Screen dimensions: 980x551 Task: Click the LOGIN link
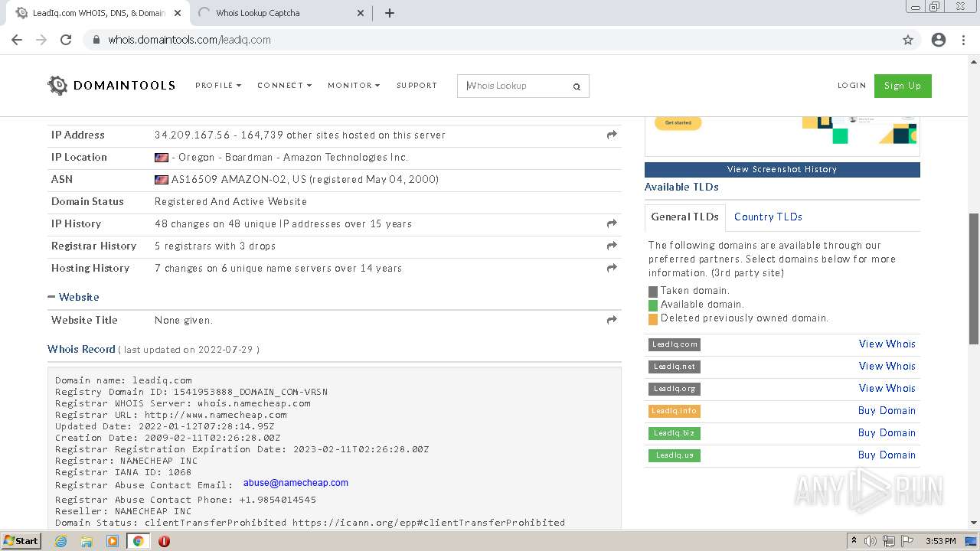click(851, 86)
